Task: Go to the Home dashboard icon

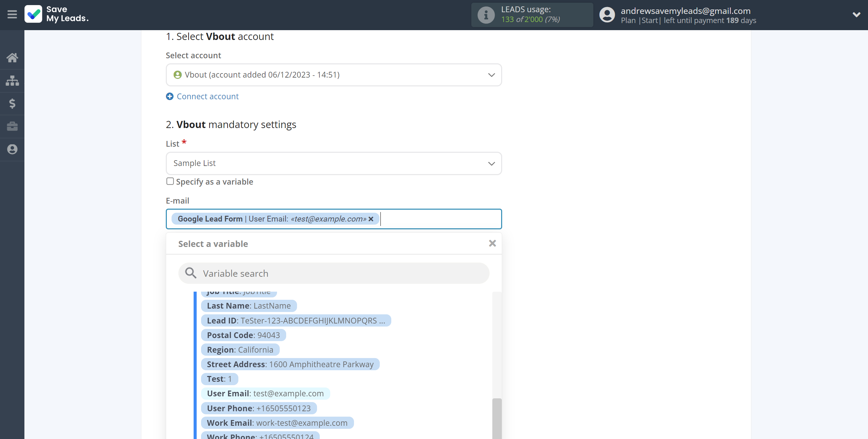Action: pyautogui.click(x=12, y=58)
